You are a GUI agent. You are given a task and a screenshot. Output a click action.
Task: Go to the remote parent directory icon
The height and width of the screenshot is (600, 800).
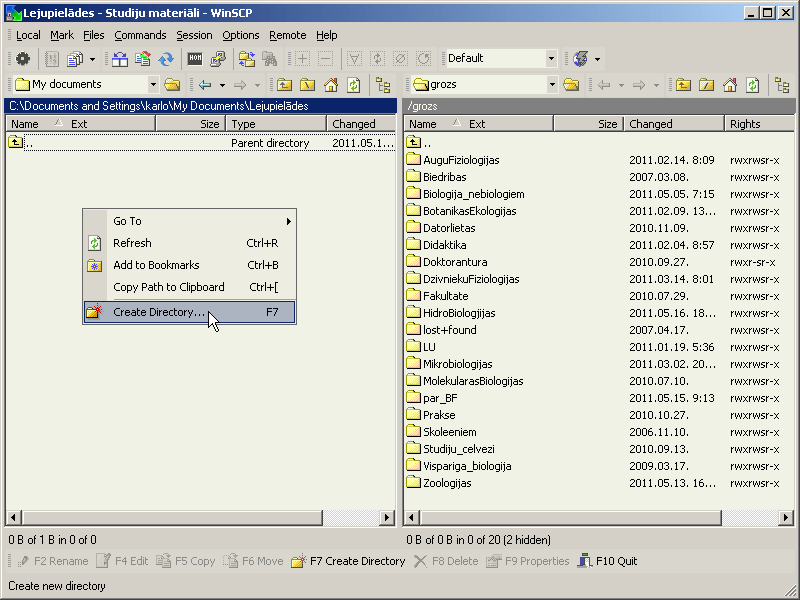coord(683,85)
